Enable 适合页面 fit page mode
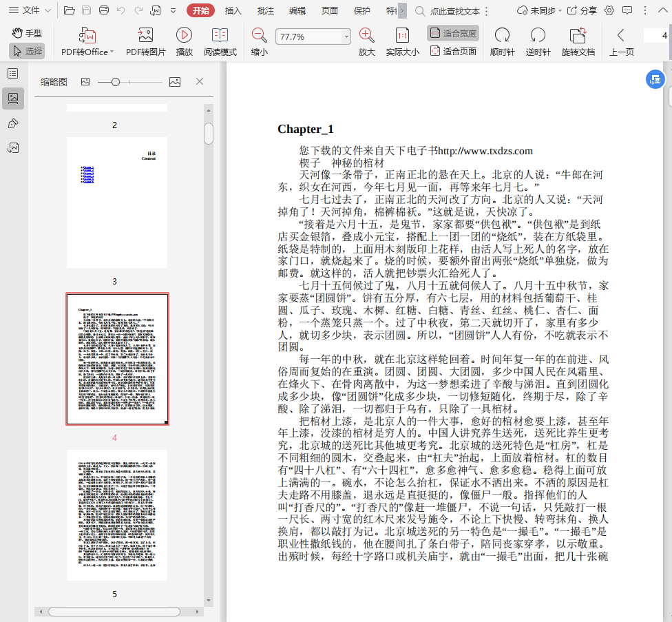 pyautogui.click(x=453, y=51)
